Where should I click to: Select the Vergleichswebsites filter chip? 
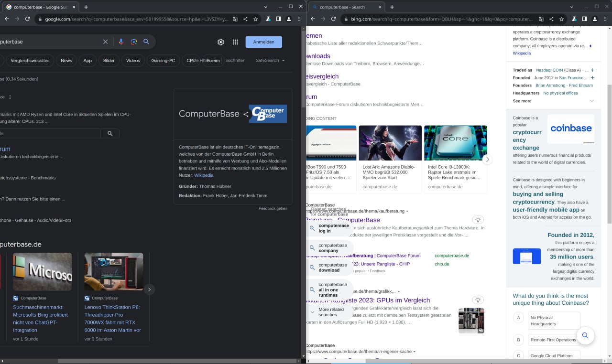[x=30, y=61]
